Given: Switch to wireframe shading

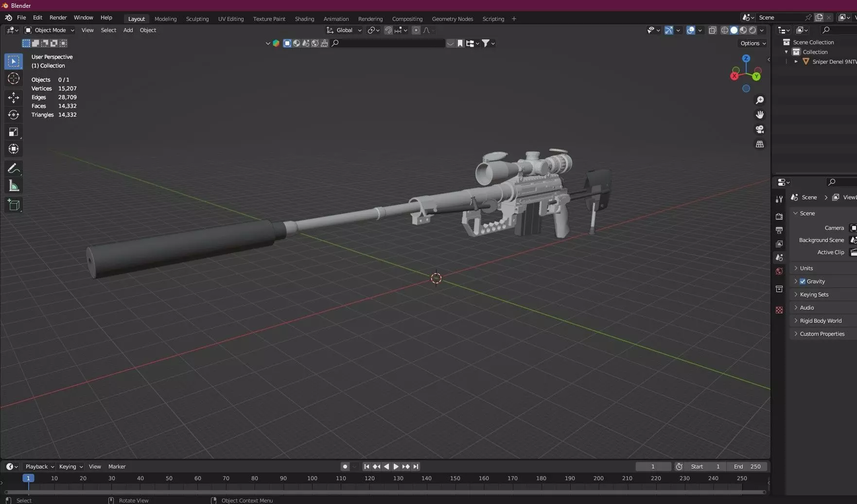Looking at the screenshot, I should [x=724, y=30].
